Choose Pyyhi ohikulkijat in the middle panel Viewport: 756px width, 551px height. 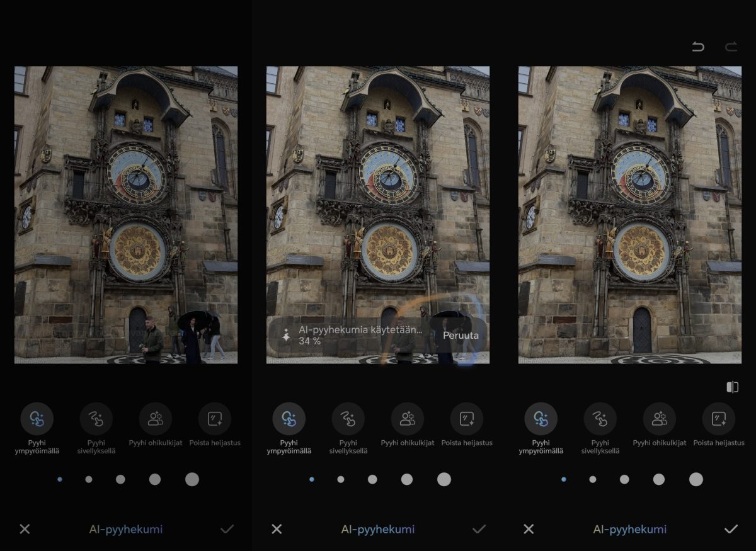[x=407, y=419]
